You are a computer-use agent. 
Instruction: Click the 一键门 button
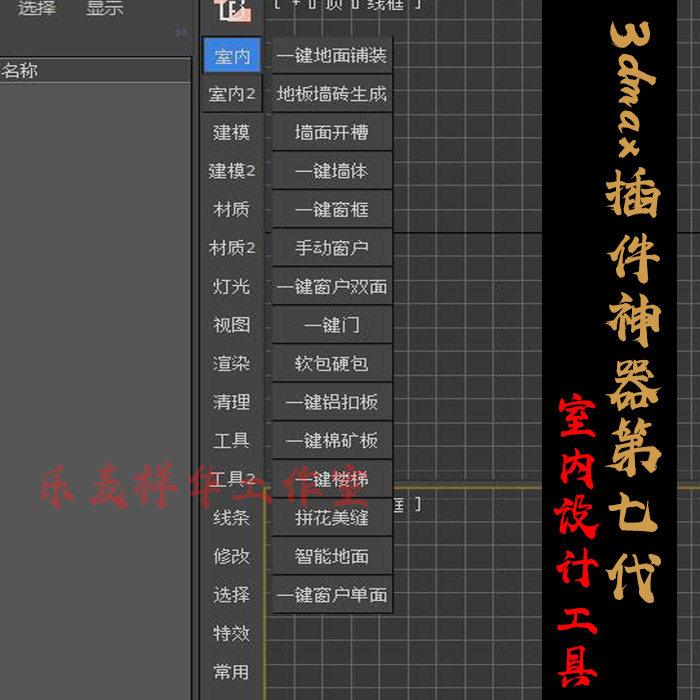click(x=332, y=325)
